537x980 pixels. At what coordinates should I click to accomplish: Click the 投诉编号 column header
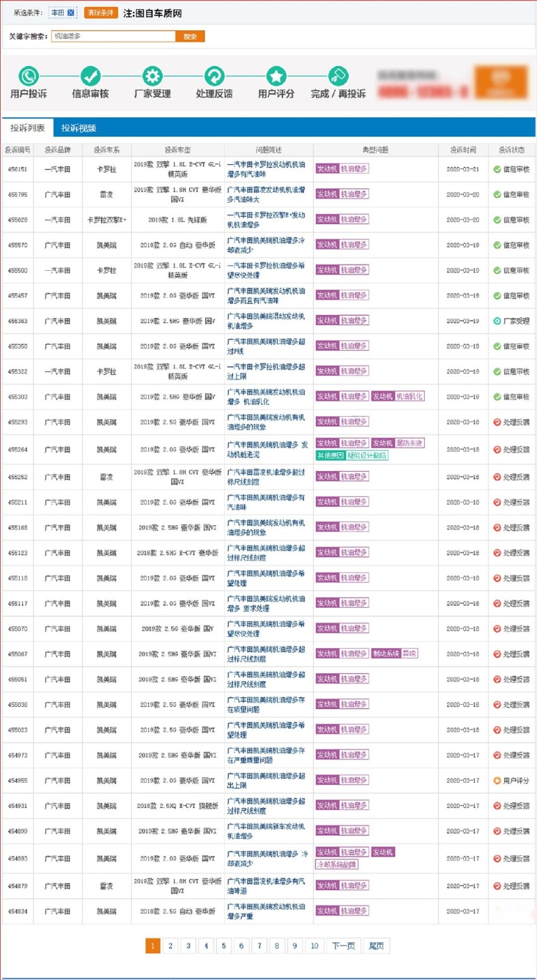pyautogui.click(x=18, y=150)
